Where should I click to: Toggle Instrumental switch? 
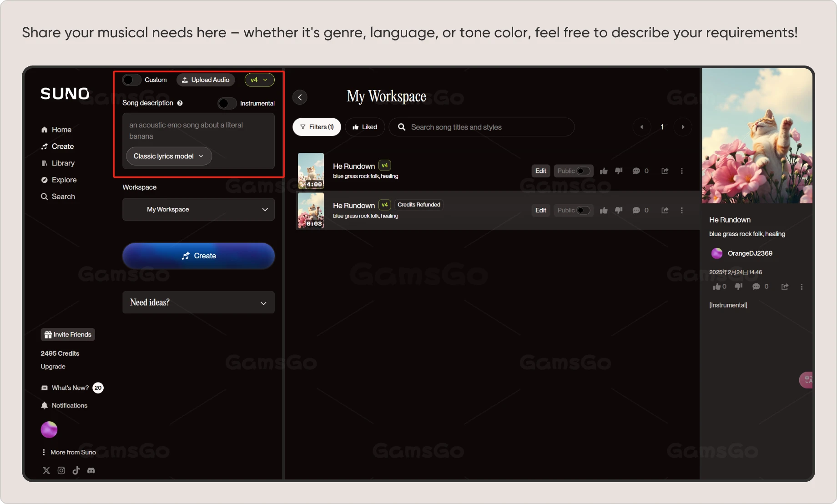point(227,103)
